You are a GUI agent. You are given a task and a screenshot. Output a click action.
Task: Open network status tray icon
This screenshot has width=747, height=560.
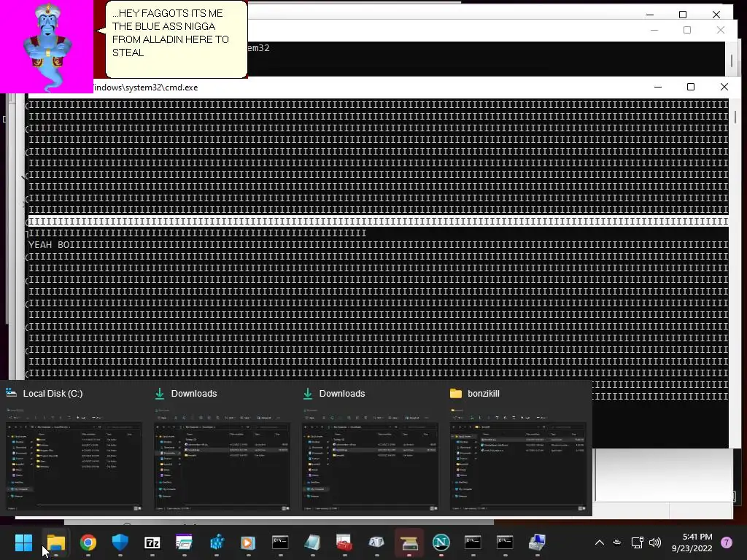pyautogui.click(x=637, y=542)
